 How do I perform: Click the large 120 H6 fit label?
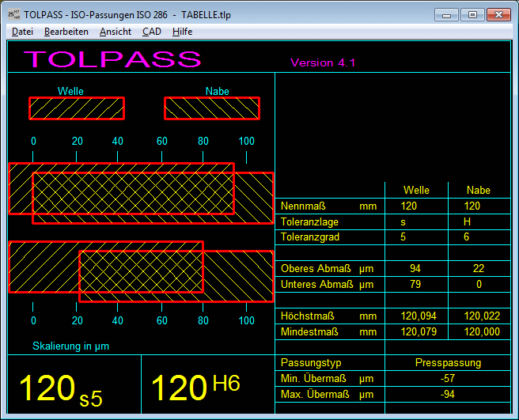pos(195,388)
